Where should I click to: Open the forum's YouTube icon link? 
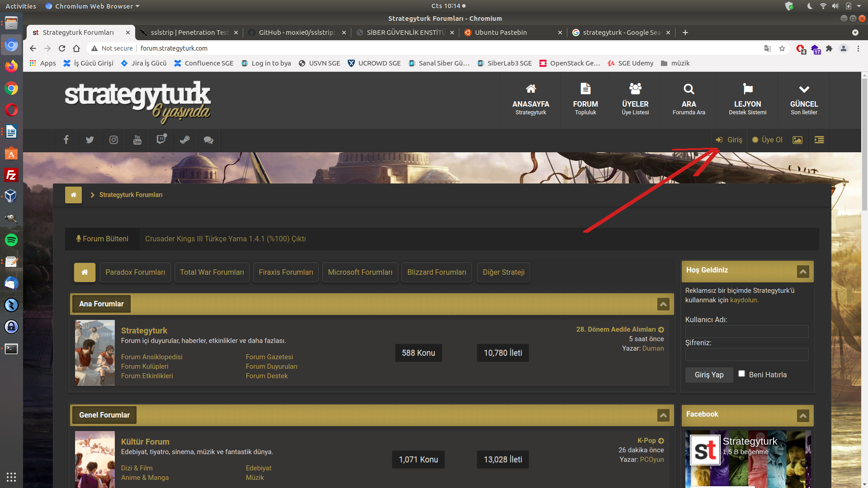137,140
